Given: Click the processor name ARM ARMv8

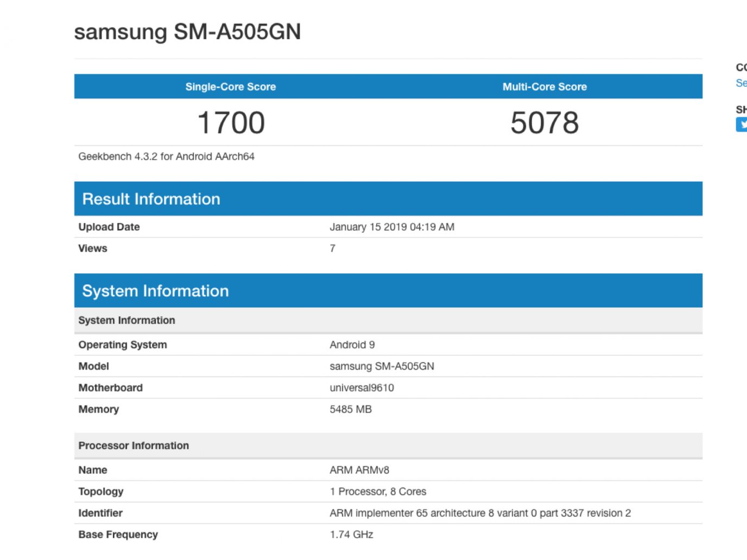Looking at the screenshot, I should (x=359, y=470).
